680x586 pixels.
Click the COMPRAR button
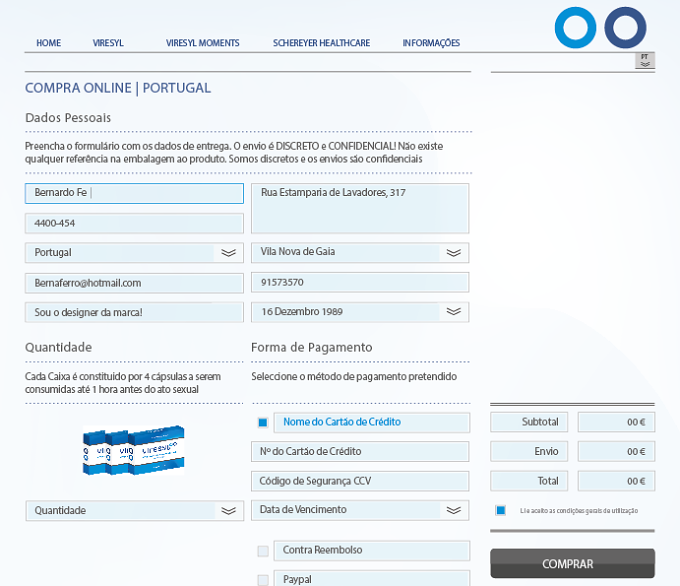[572, 563]
